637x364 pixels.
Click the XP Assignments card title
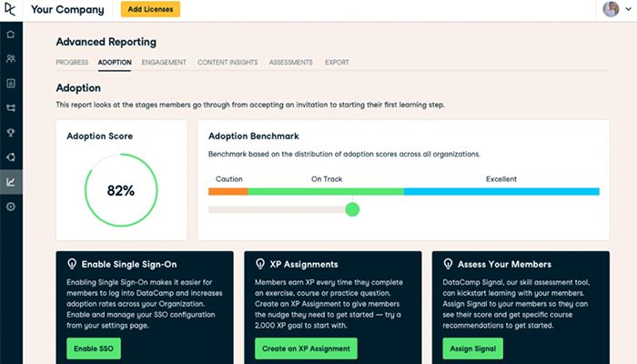(x=304, y=265)
